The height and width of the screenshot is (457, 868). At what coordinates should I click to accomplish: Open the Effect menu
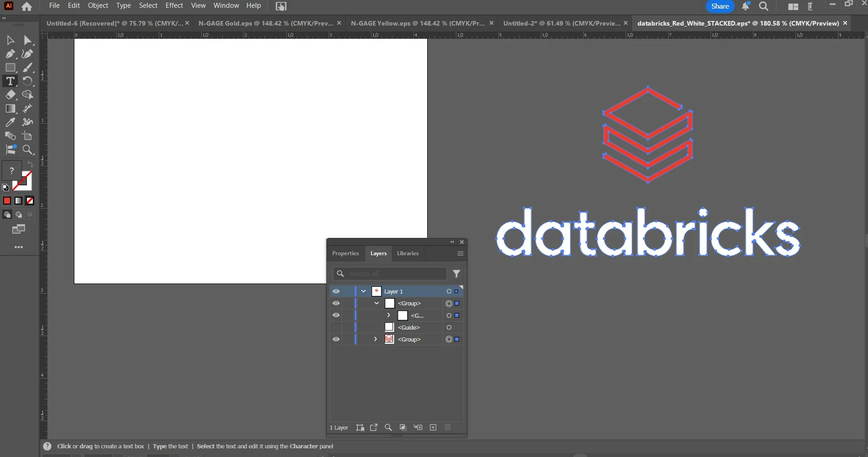[174, 5]
